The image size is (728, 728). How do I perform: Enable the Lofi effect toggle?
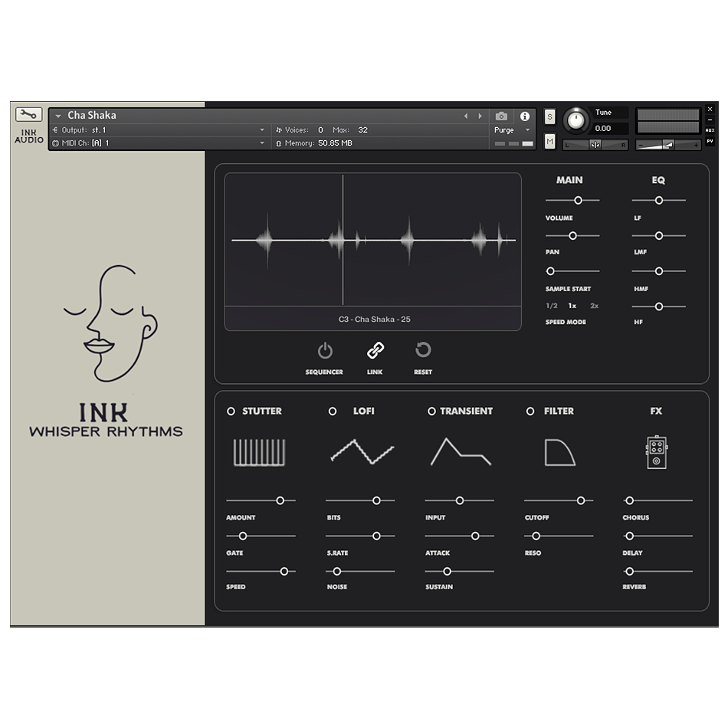pos(333,412)
